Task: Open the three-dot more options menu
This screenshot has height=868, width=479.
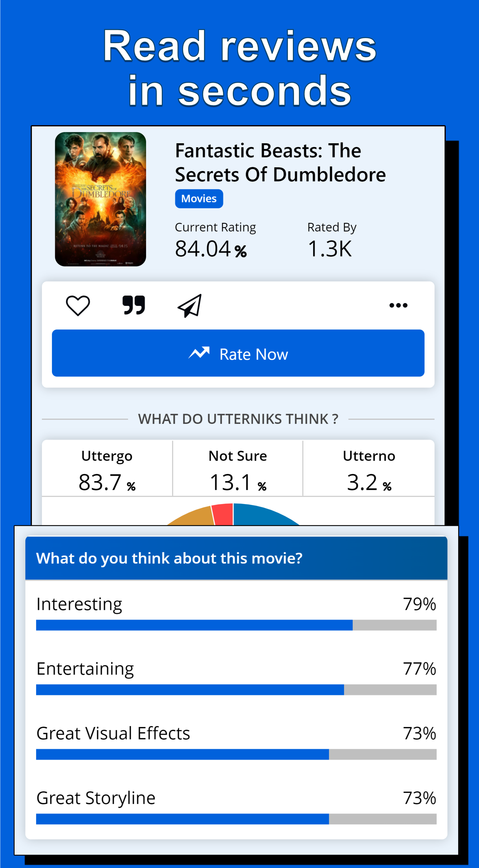Action: [x=398, y=305]
